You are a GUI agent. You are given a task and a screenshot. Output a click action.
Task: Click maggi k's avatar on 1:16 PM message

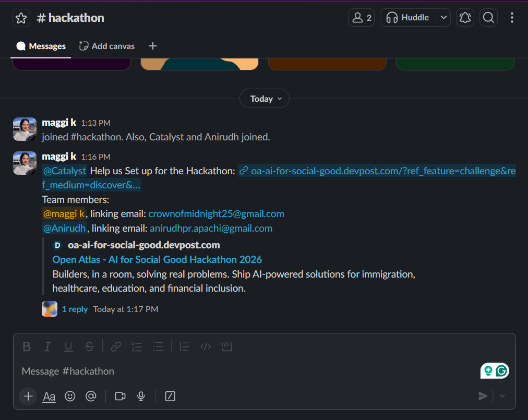(25, 163)
